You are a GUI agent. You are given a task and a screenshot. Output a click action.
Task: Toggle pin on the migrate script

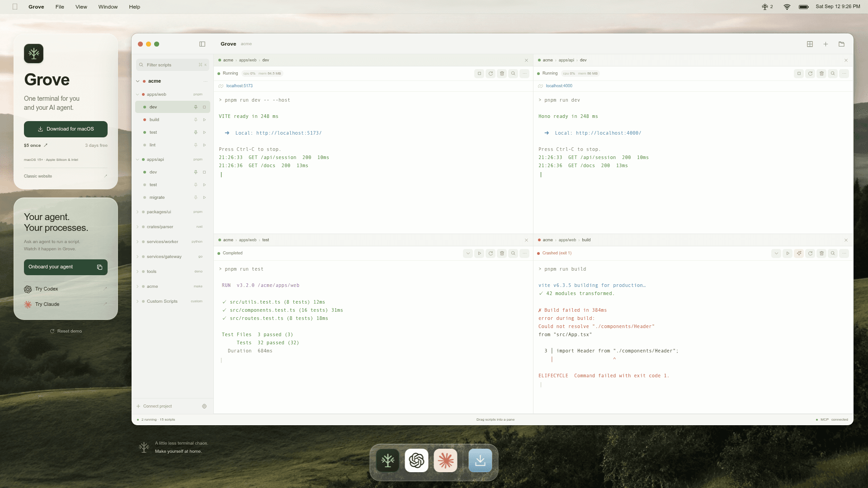click(196, 197)
